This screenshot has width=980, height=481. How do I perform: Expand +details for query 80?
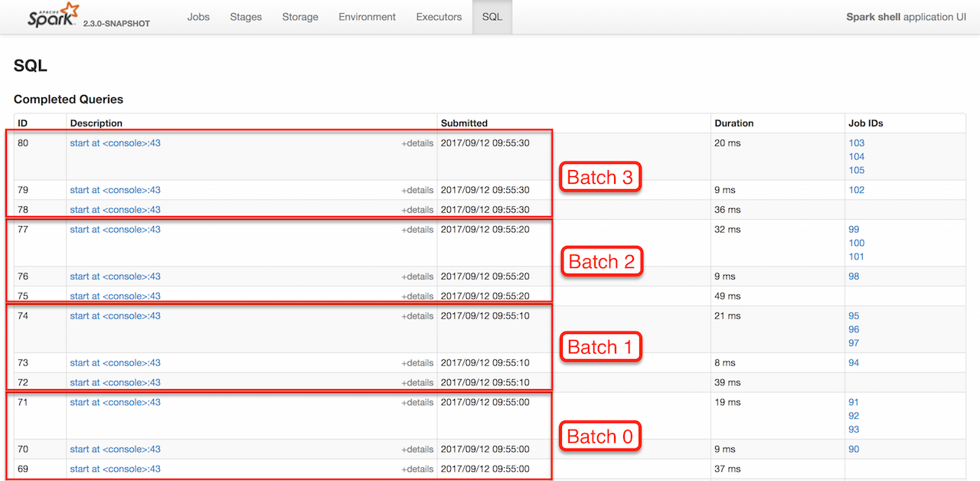pyautogui.click(x=417, y=143)
